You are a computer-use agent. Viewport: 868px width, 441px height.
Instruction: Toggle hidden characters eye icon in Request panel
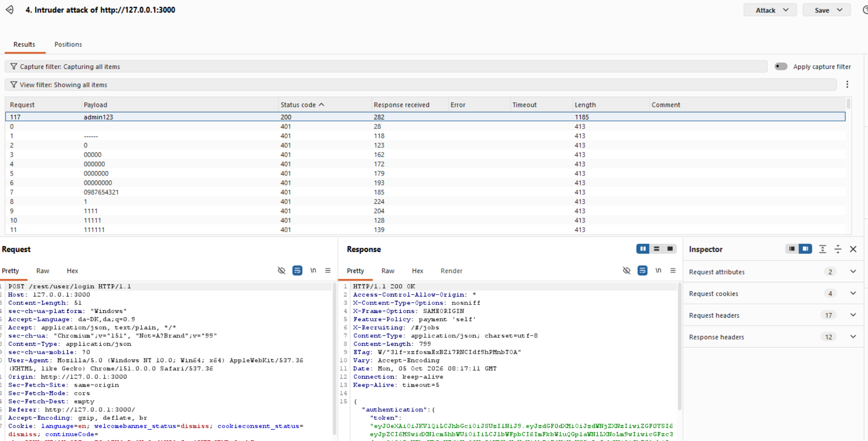[281, 271]
